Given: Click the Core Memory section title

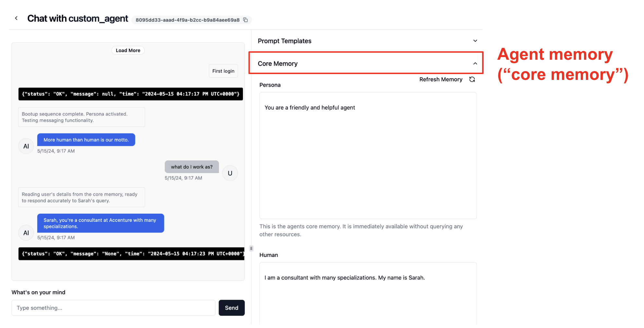Looking at the screenshot, I should pos(278,64).
